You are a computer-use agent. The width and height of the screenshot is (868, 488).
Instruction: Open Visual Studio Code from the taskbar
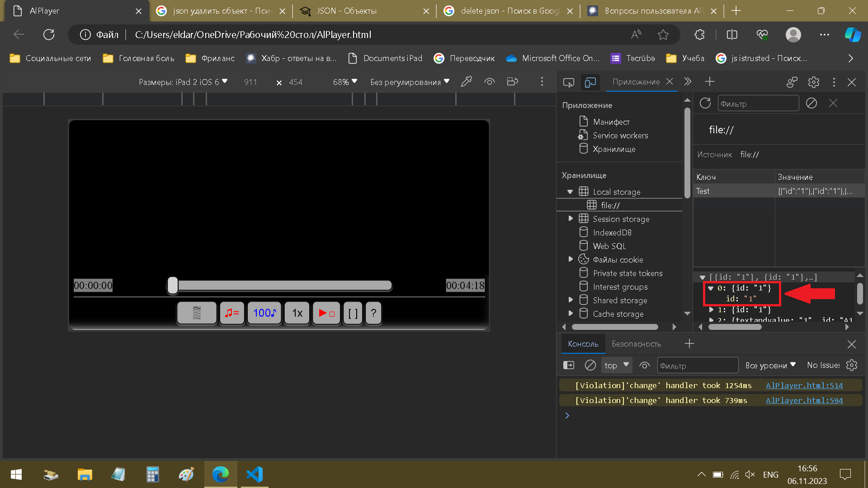click(x=255, y=474)
